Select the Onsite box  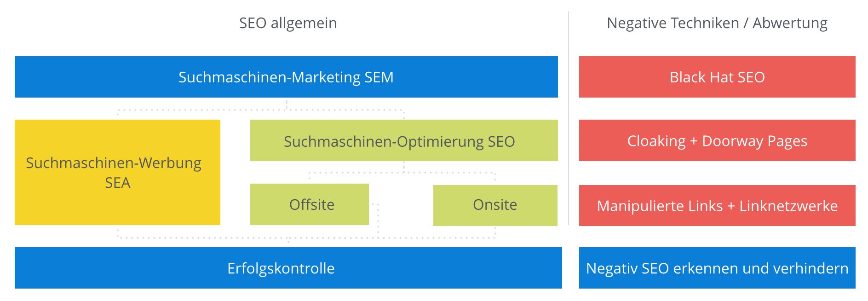[x=495, y=205]
